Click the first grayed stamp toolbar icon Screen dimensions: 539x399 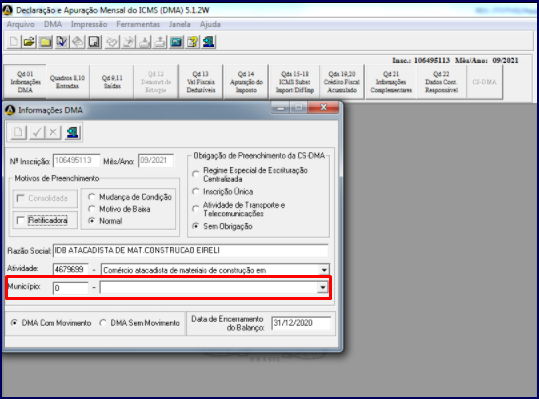112,42
